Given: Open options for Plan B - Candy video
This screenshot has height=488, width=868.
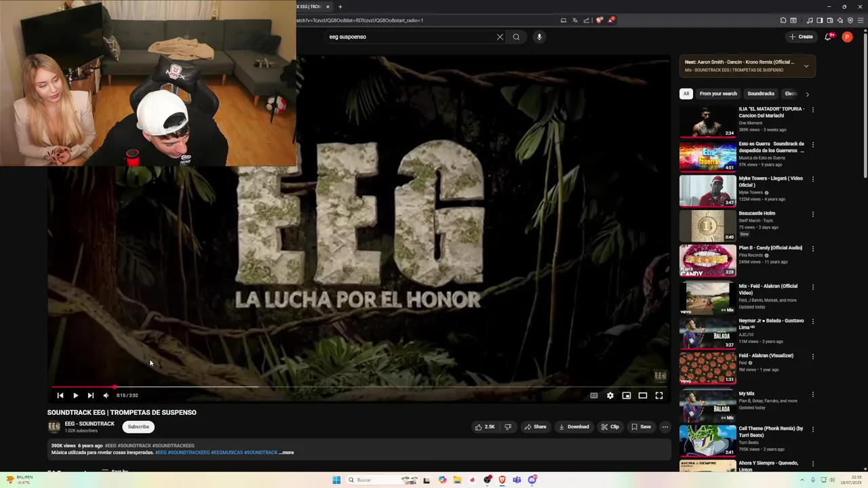Looking at the screenshot, I should tap(812, 248).
